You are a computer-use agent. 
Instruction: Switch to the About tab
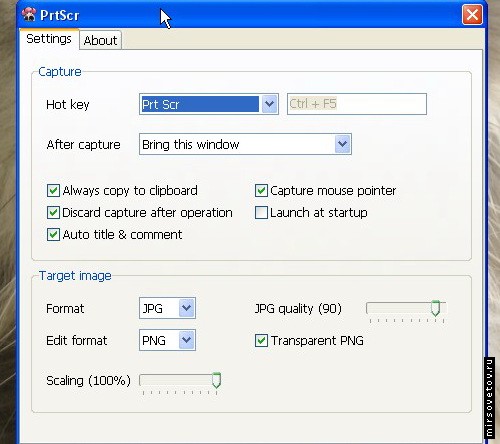point(100,40)
